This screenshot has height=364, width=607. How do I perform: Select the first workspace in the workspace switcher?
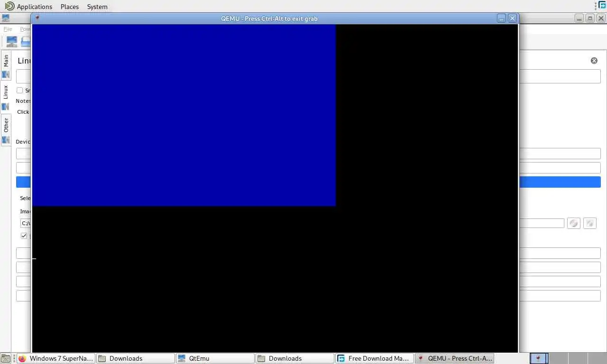tap(539, 358)
